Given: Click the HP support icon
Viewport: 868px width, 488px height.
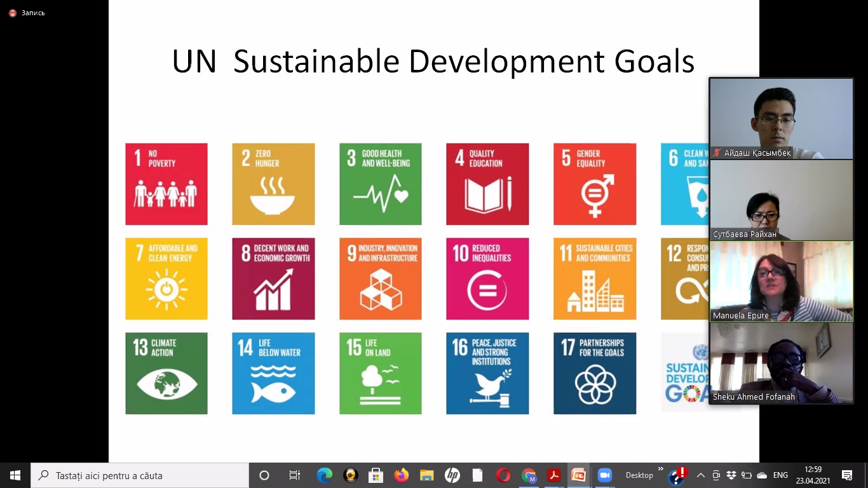Looking at the screenshot, I should [x=452, y=475].
